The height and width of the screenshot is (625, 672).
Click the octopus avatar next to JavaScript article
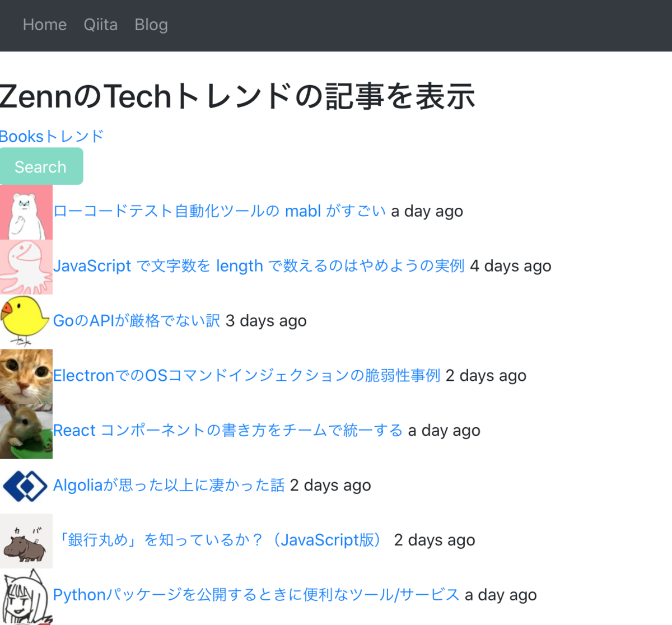click(x=26, y=266)
